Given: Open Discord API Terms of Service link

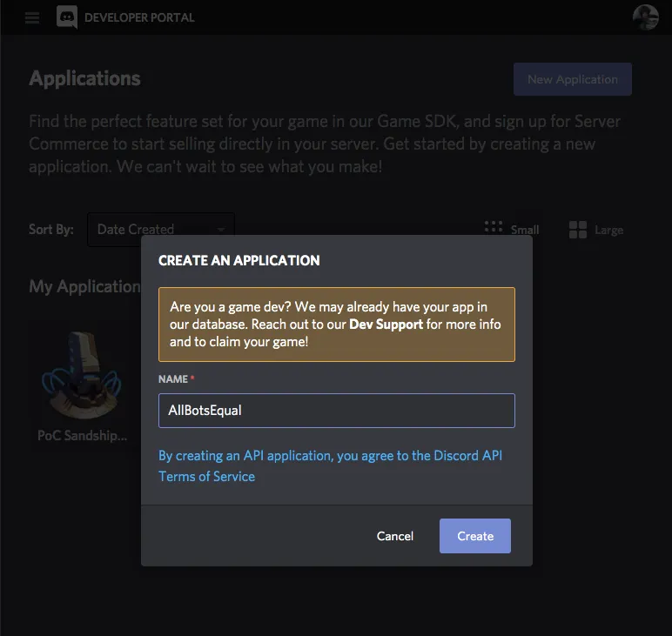Looking at the screenshot, I should [x=330, y=466].
